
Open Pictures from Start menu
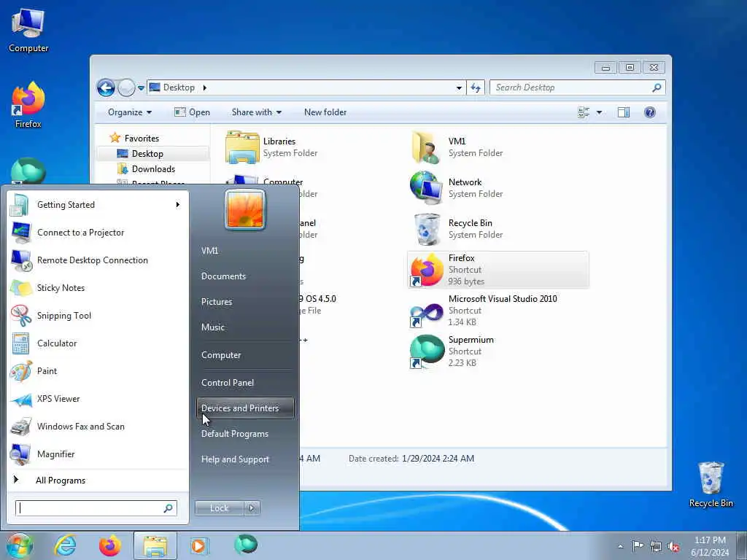click(x=245, y=302)
